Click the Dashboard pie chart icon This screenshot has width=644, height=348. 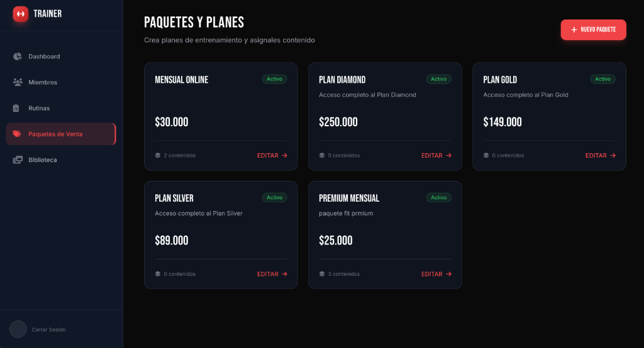pos(18,57)
